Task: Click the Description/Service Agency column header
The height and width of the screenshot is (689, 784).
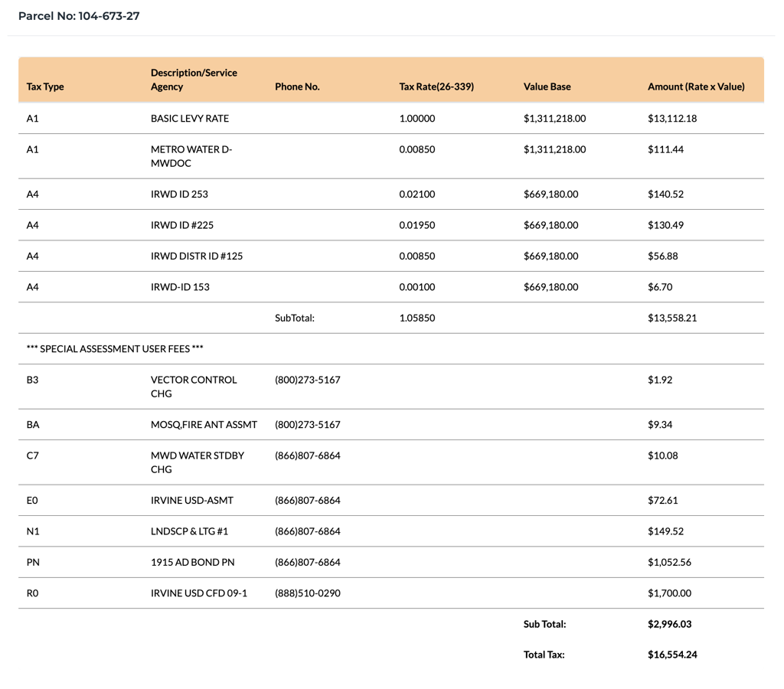Action: (194, 80)
